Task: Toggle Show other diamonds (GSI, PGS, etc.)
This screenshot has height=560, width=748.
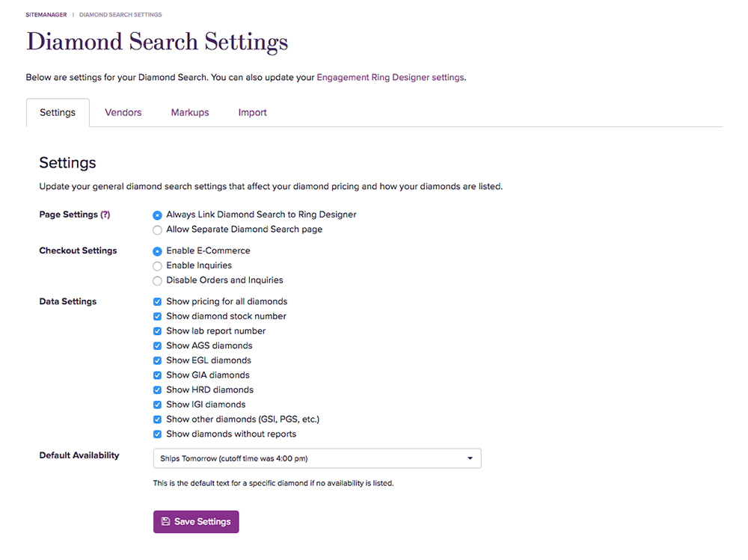Action: [157, 419]
